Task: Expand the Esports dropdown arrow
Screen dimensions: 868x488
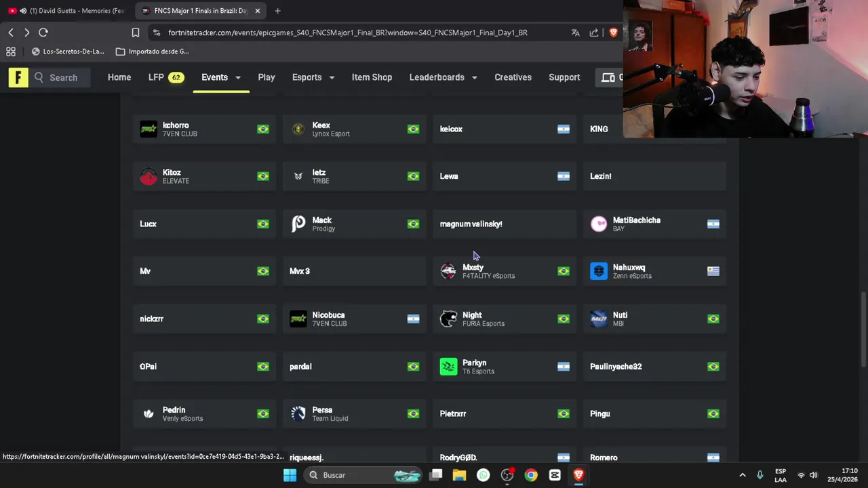Action: point(332,78)
